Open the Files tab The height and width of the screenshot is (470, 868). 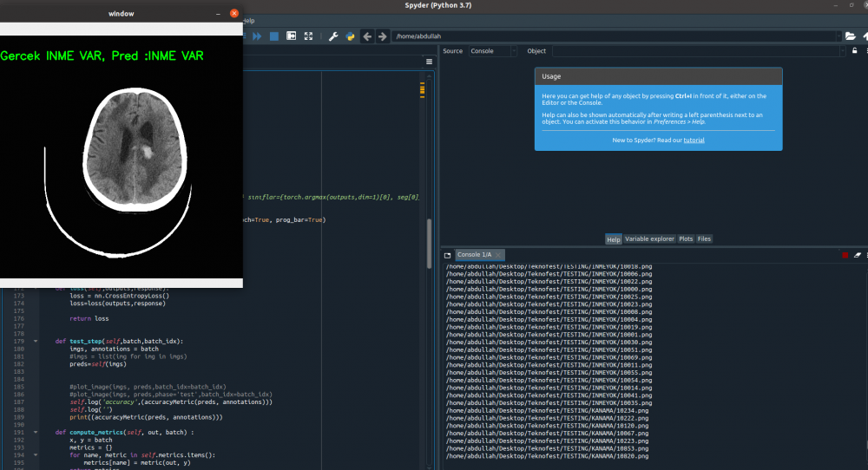[x=704, y=238]
